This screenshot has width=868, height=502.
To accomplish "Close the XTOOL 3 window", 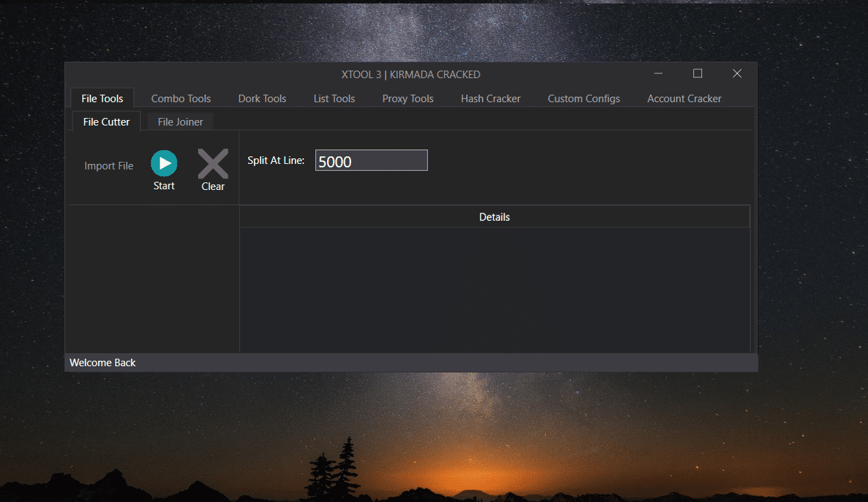I will pyautogui.click(x=737, y=73).
